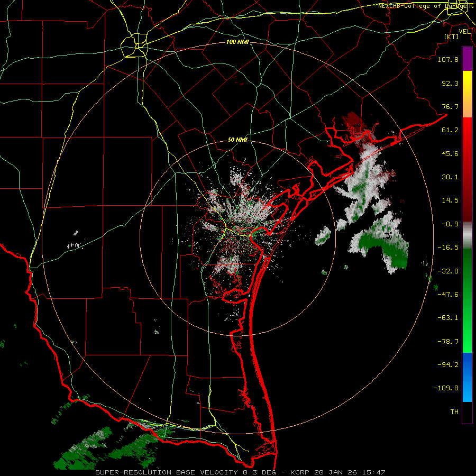The height and width of the screenshot is (476, 476).
Task: Click the blue segment of the color bar
Action: (467, 377)
